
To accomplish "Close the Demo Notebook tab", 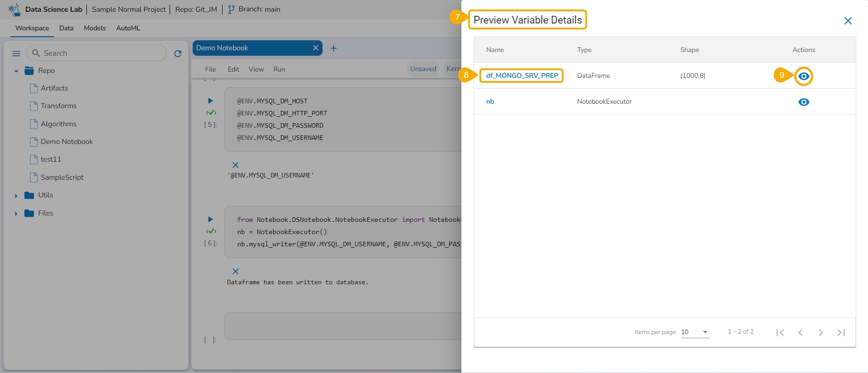I will click(315, 48).
